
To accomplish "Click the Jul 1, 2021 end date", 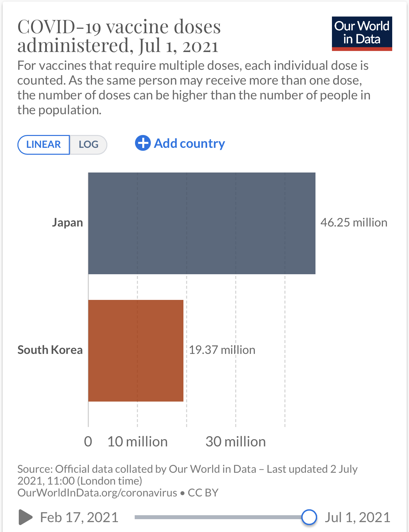I will tap(357, 517).
